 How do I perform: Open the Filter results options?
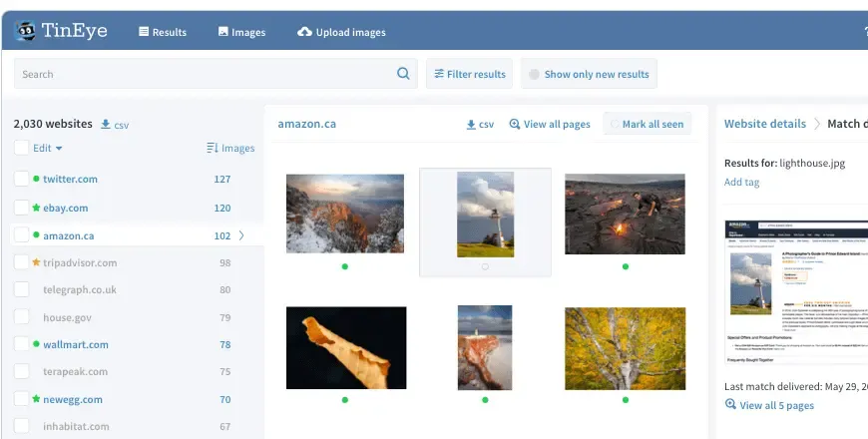click(x=470, y=74)
